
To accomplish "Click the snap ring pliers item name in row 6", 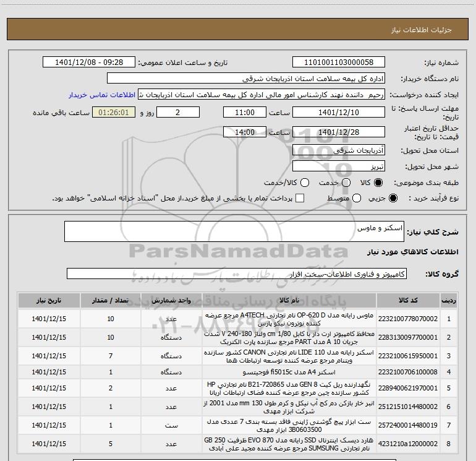I will (289, 407).
